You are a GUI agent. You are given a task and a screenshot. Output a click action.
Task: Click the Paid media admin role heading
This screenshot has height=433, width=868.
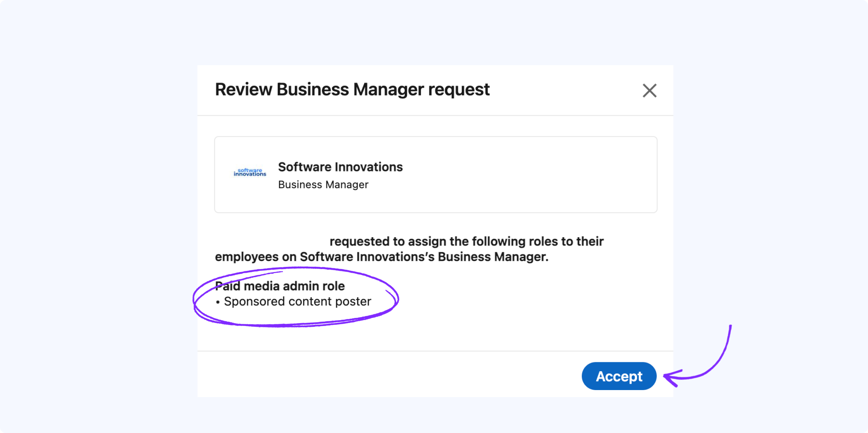[x=280, y=286]
